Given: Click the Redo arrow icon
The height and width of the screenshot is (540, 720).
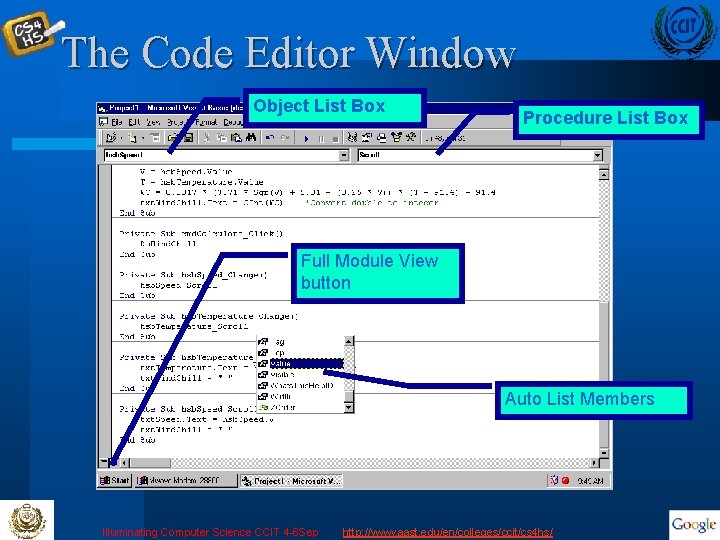Looking at the screenshot, I should point(285,137).
